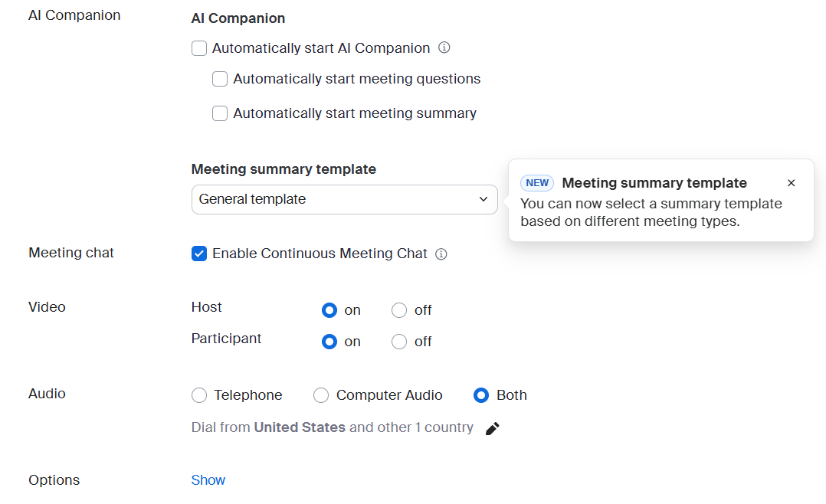826x504 pixels.
Task: Close the Meeting summary template tooltip
Action: 792,183
